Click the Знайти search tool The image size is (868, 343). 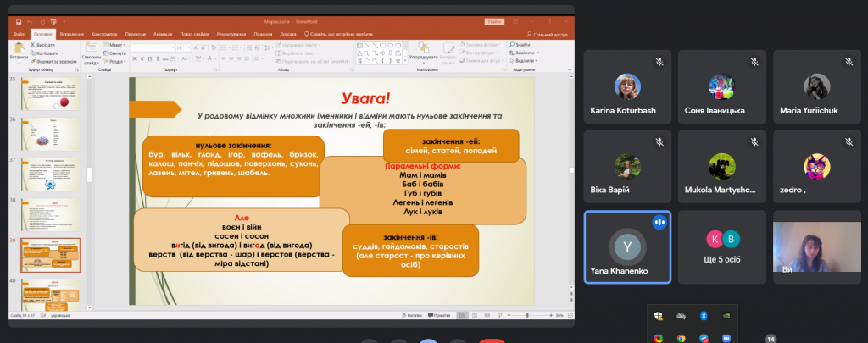pos(520,45)
